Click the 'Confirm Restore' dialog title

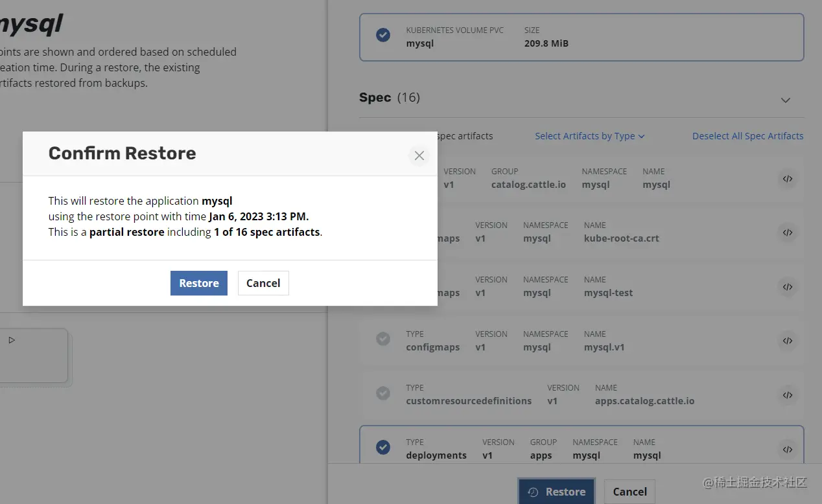tap(122, 154)
